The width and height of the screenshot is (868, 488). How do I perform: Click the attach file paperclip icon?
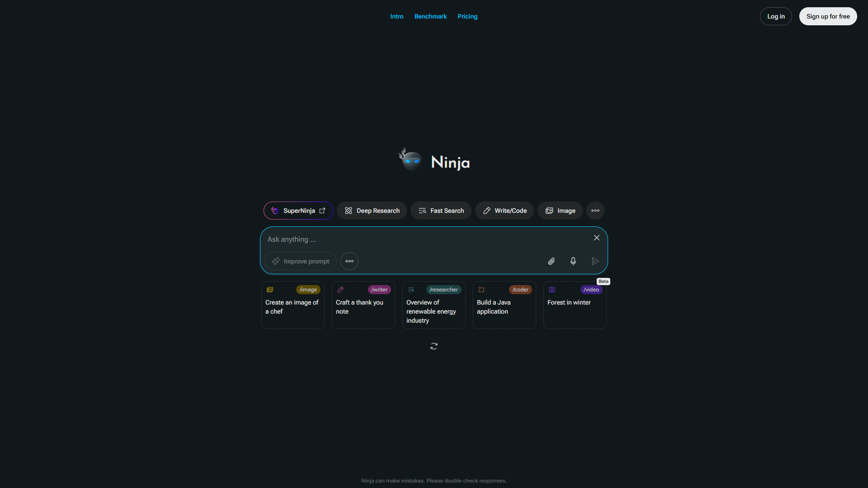tap(552, 261)
